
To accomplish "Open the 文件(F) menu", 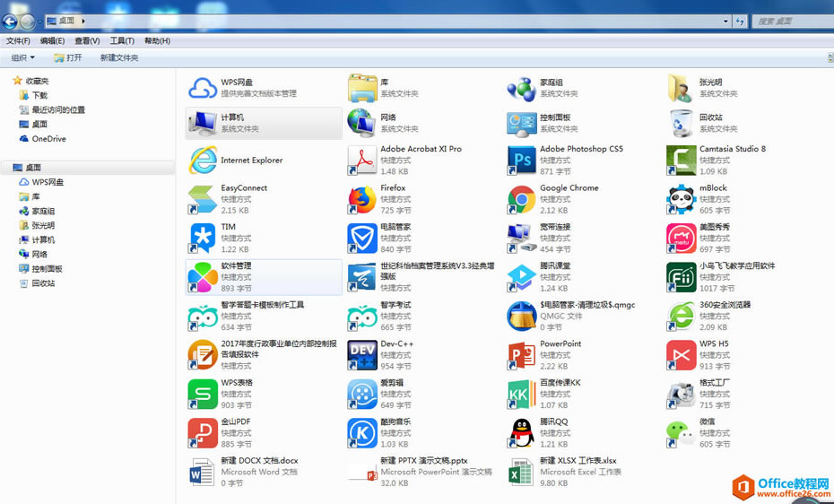I will click(18, 41).
